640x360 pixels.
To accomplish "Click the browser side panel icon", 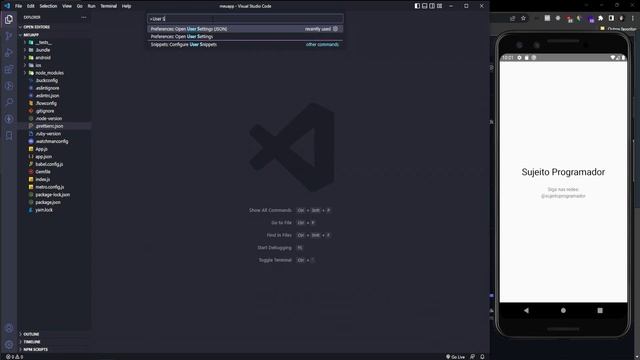I will [611, 18].
